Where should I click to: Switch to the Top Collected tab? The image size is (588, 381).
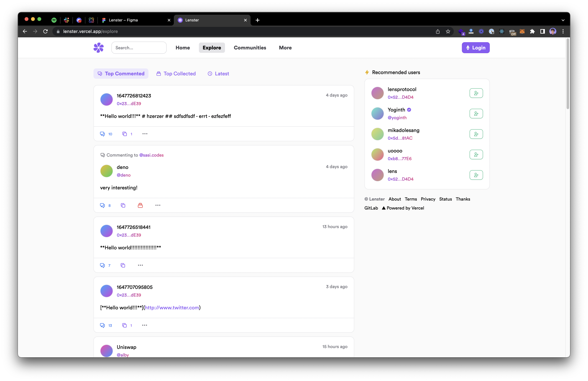[176, 74]
